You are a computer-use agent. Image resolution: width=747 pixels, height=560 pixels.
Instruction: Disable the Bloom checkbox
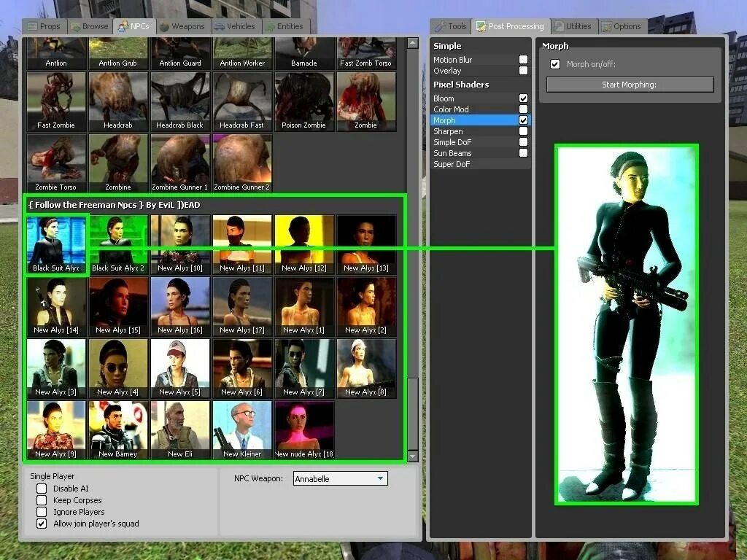523,98
